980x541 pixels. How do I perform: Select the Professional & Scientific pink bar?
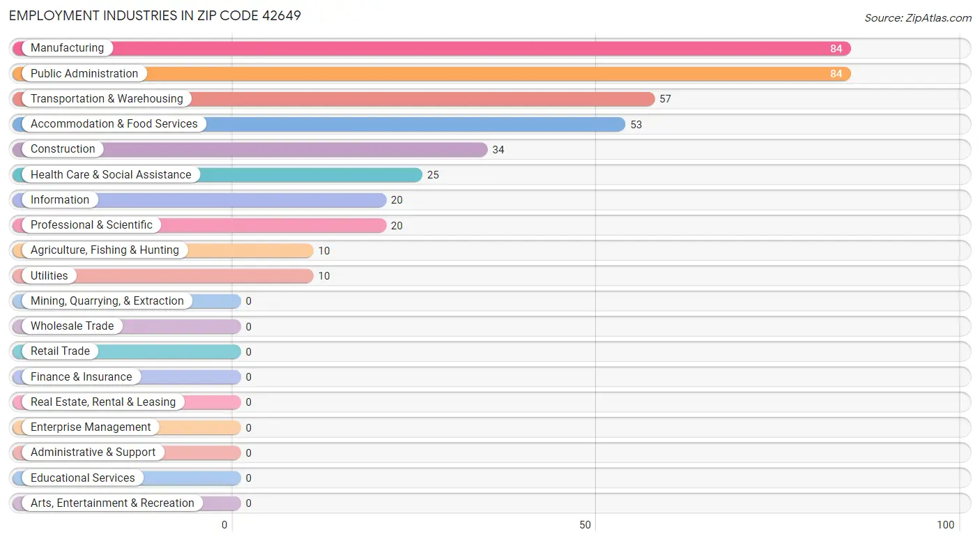(199, 225)
